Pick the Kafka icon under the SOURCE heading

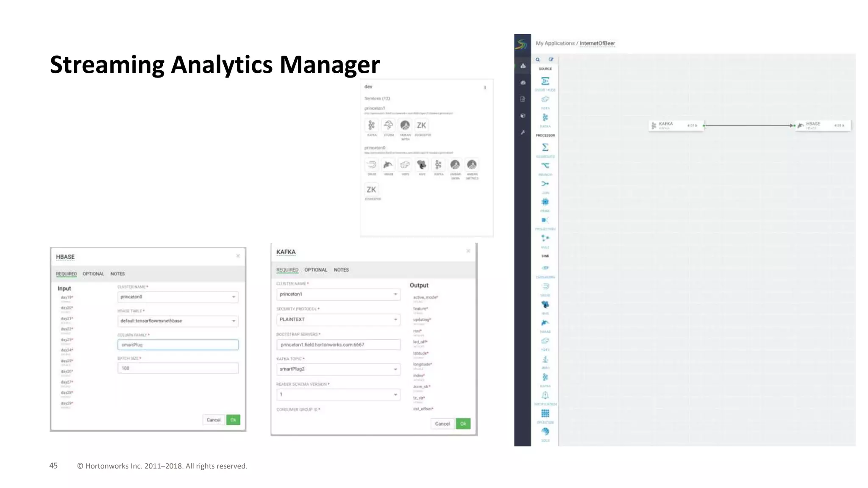(545, 117)
